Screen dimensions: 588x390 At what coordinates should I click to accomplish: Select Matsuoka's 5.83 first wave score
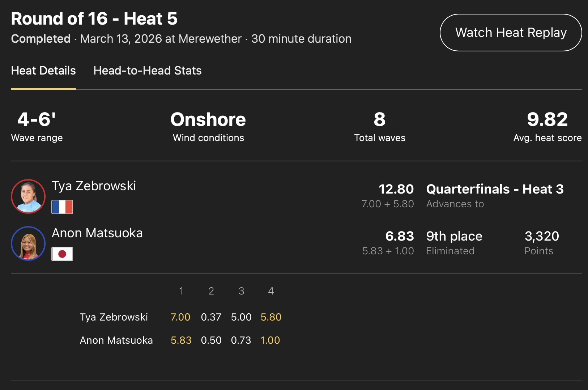click(x=181, y=340)
